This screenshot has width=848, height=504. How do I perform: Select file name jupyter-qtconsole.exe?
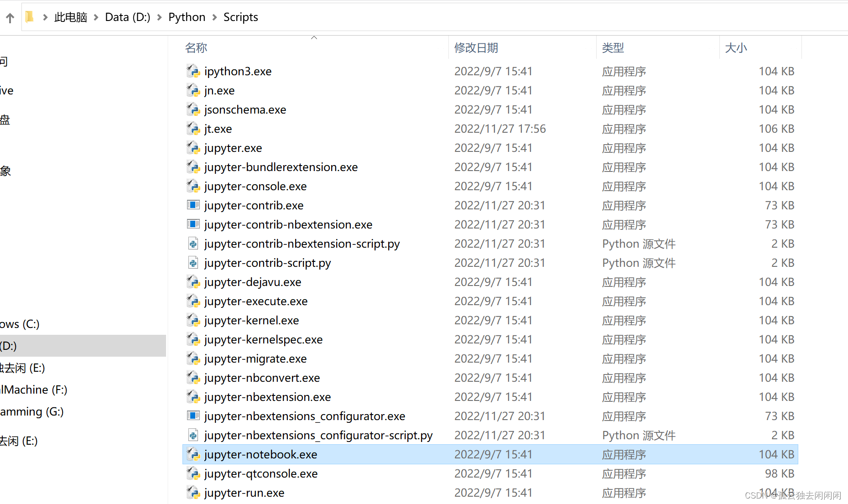261,473
